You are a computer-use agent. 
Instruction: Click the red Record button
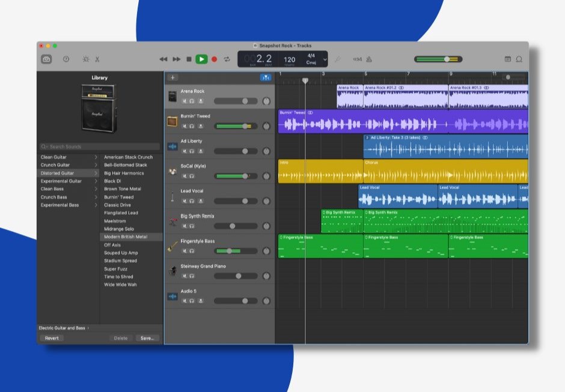(x=214, y=59)
